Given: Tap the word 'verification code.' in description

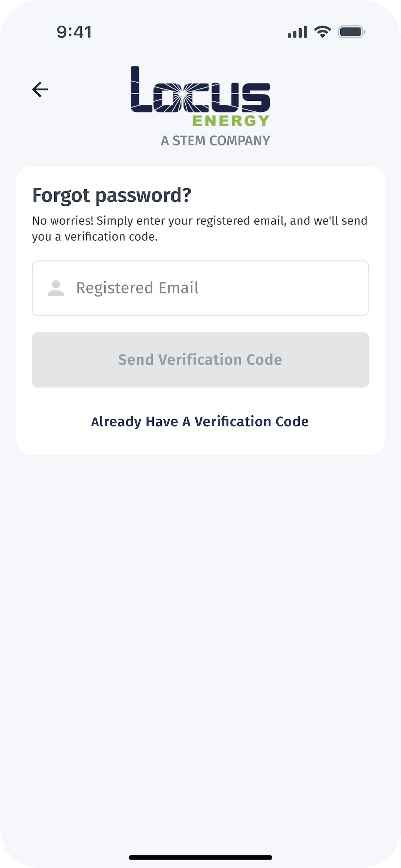Looking at the screenshot, I should (111, 237).
